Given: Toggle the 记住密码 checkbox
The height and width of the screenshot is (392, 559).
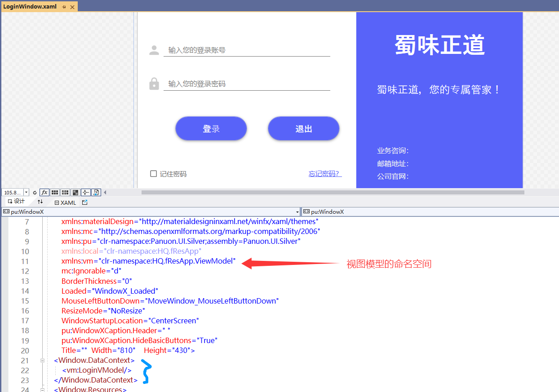Looking at the screenshot, I should click(x=153, y=174).
